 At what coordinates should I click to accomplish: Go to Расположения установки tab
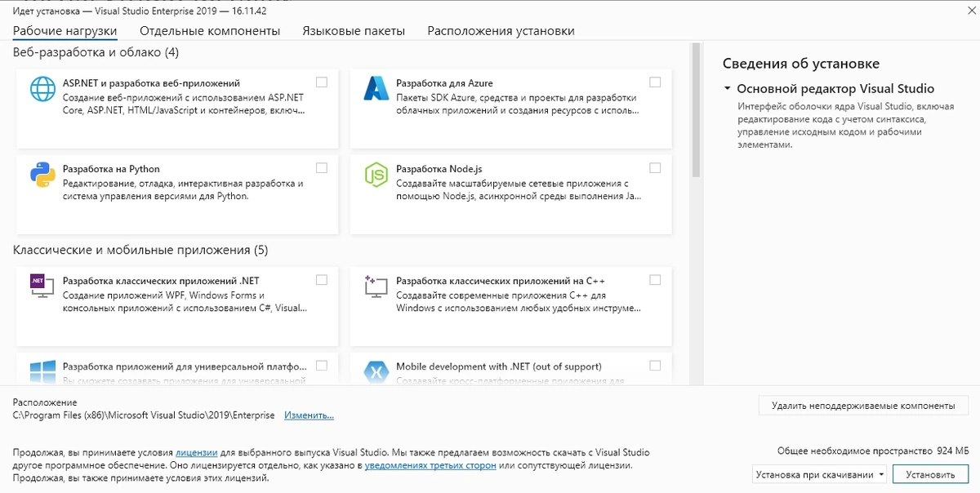pyautogui.click(x=501, y=31)
